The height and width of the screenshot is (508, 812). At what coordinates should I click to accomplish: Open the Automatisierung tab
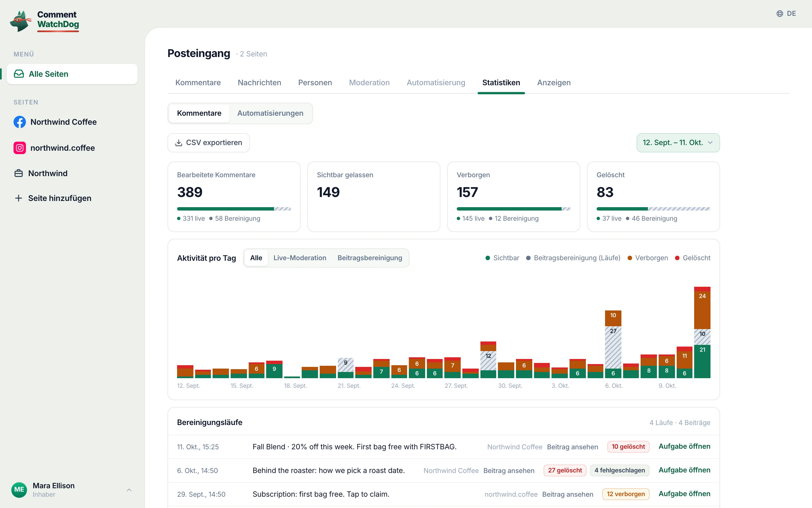coord(436,83)
